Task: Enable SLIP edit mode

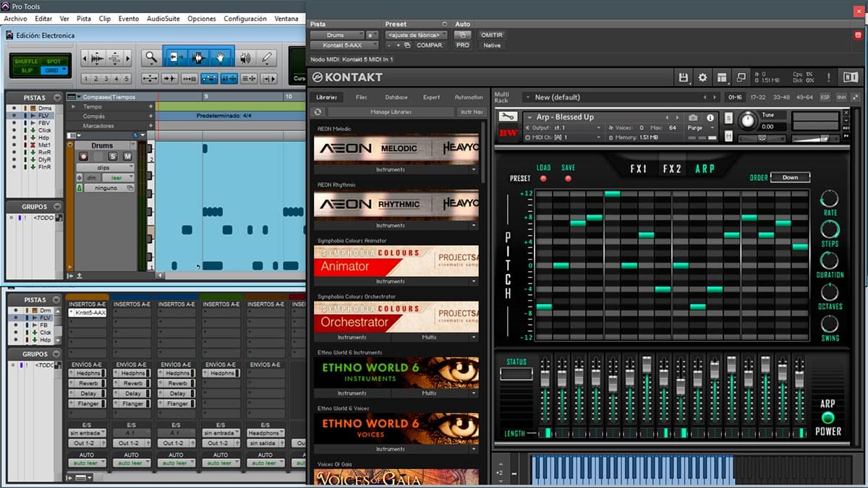Action: [25, 70]
